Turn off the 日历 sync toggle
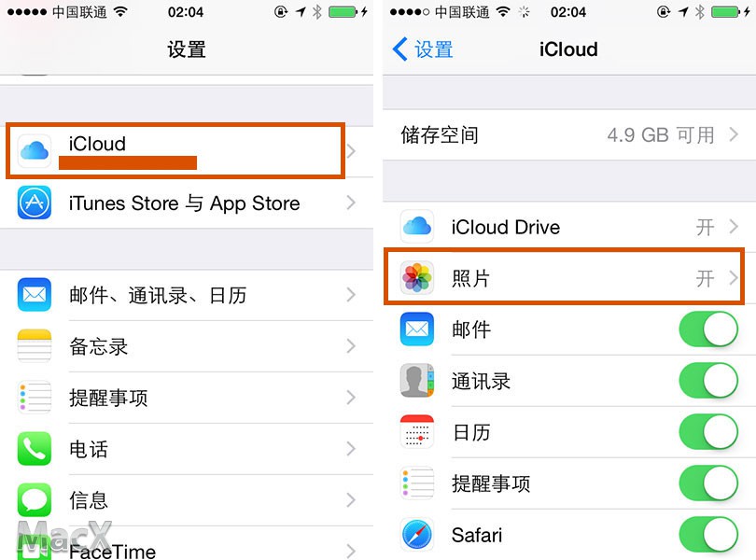 [708, 432]
